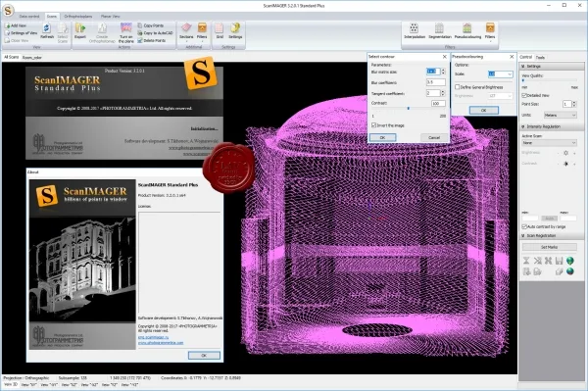Click the brightness sun icon in Intensity Regulation
The height and width of the screenshot is (391, 588).
click(565, 153)
